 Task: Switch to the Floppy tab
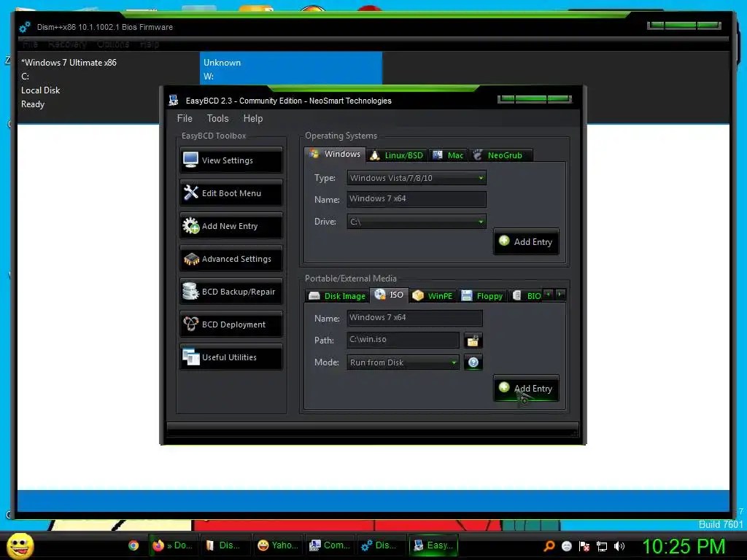(482, 296)
